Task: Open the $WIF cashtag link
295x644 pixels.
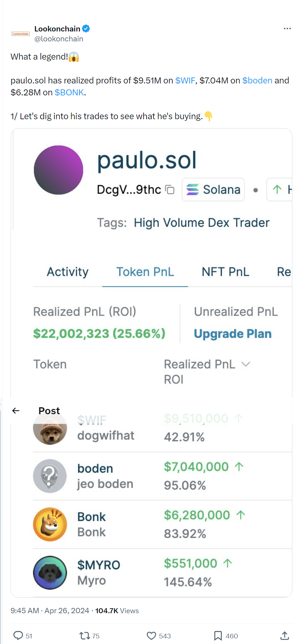Action: [x=185, y=80]
